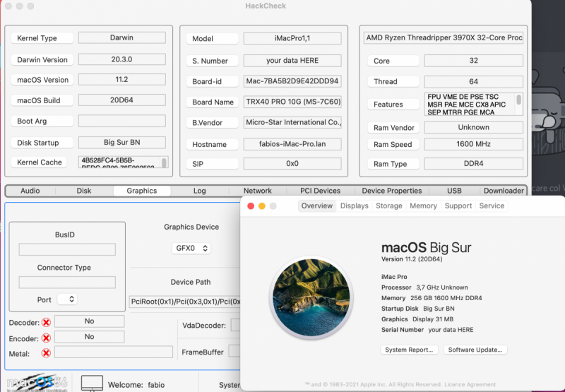Click the Ram Vendor label button
This screenshot has height=392, width=565.
(x=393, y=128)
